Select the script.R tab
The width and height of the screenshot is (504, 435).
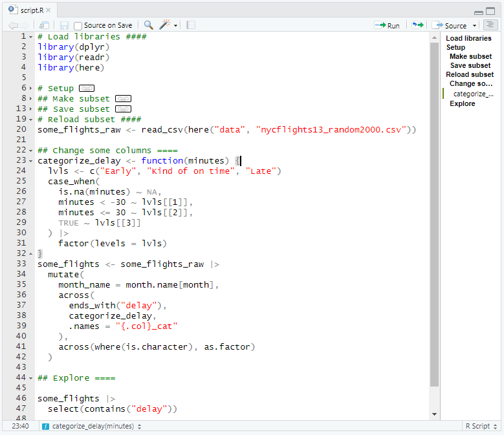[x=30, y=10]
